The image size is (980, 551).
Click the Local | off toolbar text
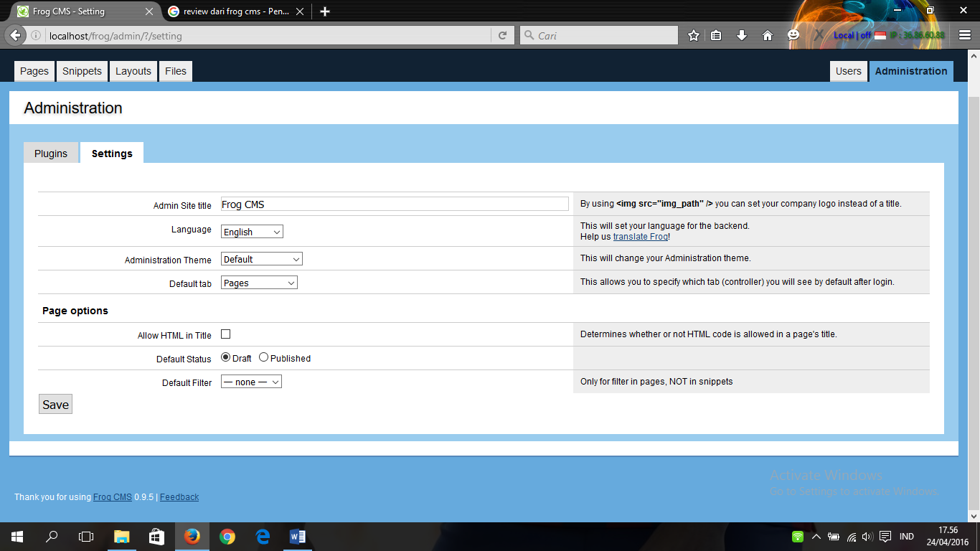coord(852,35)
